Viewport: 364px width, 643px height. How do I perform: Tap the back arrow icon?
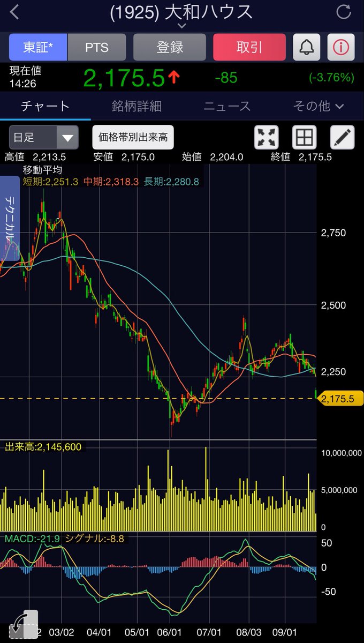pos(14,12)
